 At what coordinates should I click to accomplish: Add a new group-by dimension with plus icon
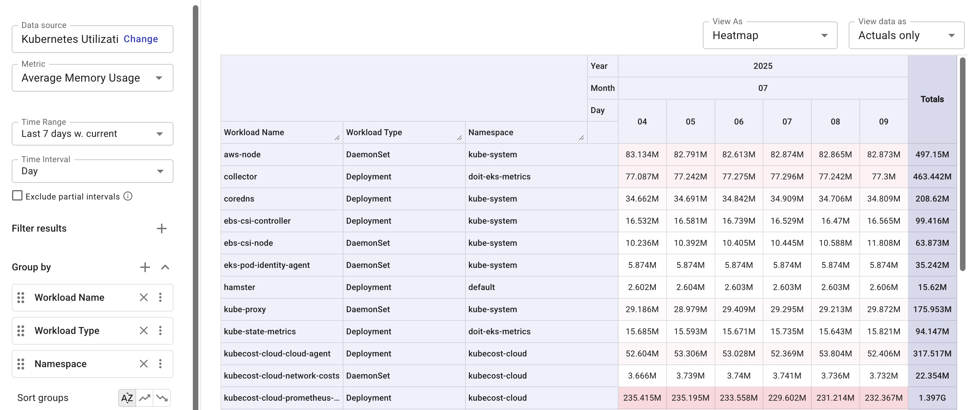click(x=145, y=267)
